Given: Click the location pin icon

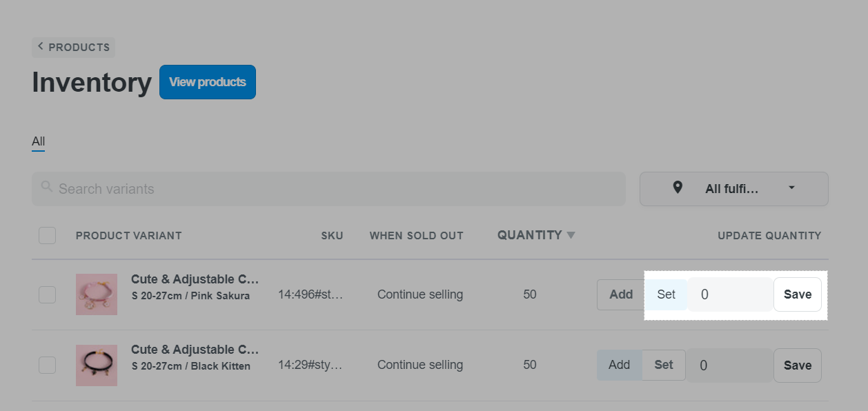Looking at the screenshot, I should coord(678,188).
